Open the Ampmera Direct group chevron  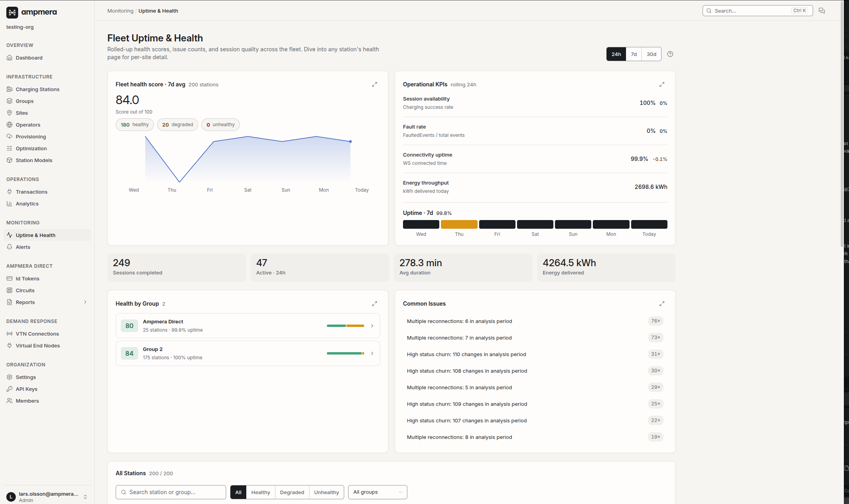(x=372, y=326)
